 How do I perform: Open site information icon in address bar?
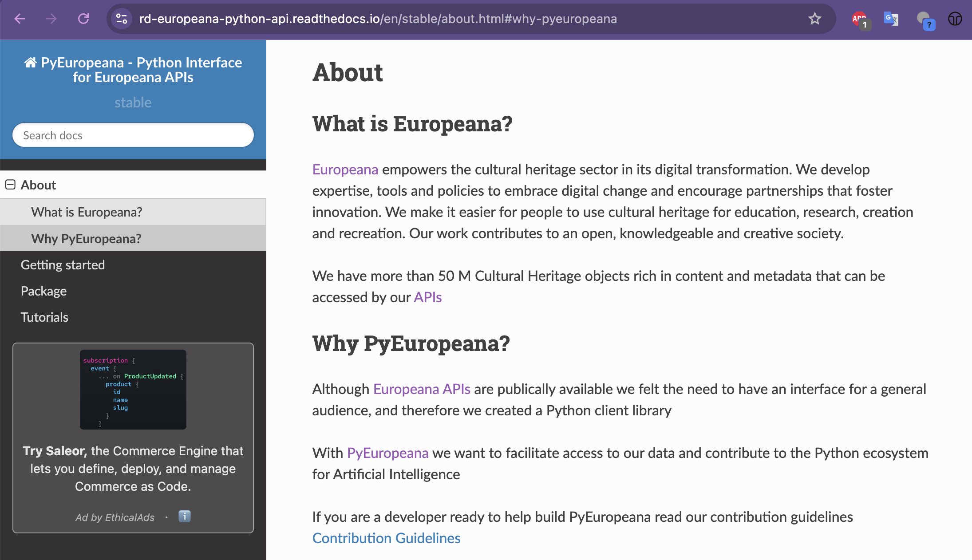click(x=121, y=19)
